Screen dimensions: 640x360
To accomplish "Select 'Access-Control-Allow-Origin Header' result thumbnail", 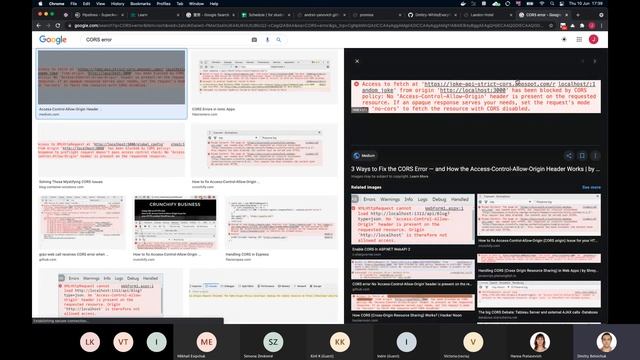I will coord(111,77).
